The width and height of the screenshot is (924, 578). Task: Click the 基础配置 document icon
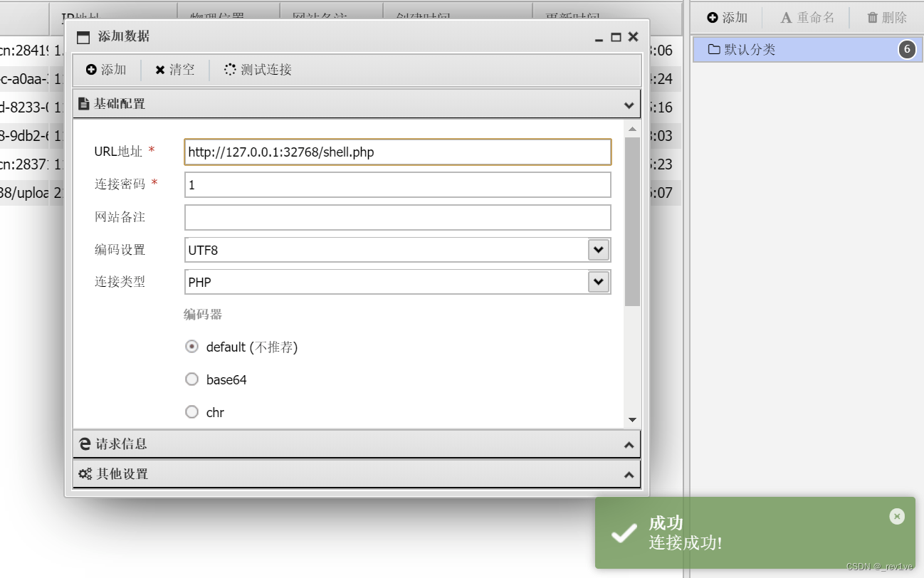[x=84, y=104]
